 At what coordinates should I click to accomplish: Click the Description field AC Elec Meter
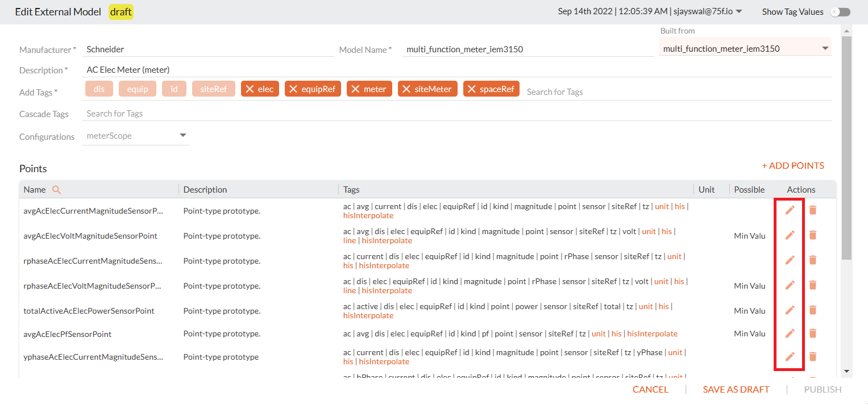(458, 70)
